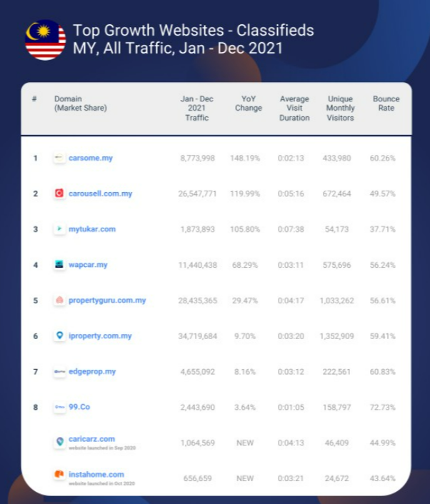
Task: Click the Domain (Market Share) column header
Action: 81,104
